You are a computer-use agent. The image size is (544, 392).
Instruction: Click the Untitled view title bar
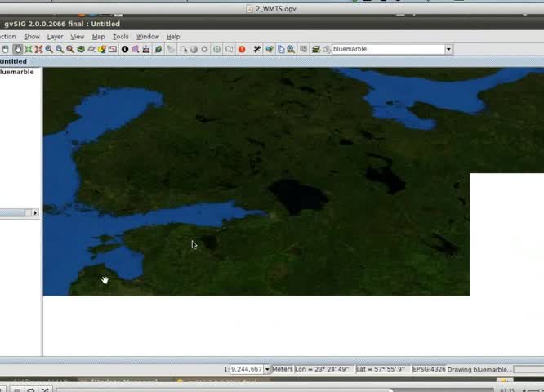tap(272, 61)
